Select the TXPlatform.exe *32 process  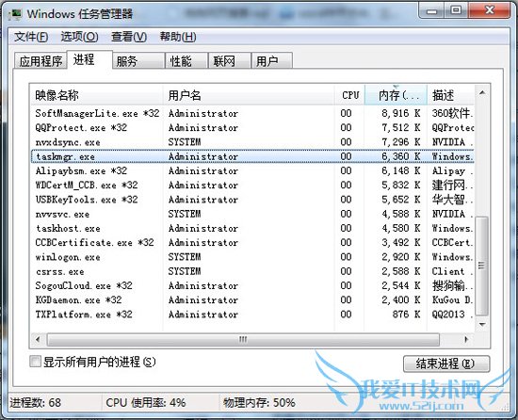pyautogui.click(x=253, y=314)
